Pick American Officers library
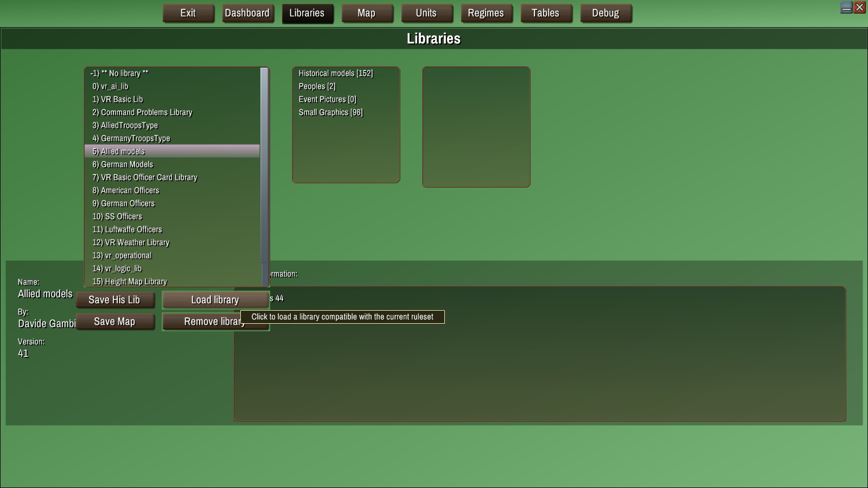Image resolution: width=868 pixels, height=488 pixels. [x=173, y=190]
